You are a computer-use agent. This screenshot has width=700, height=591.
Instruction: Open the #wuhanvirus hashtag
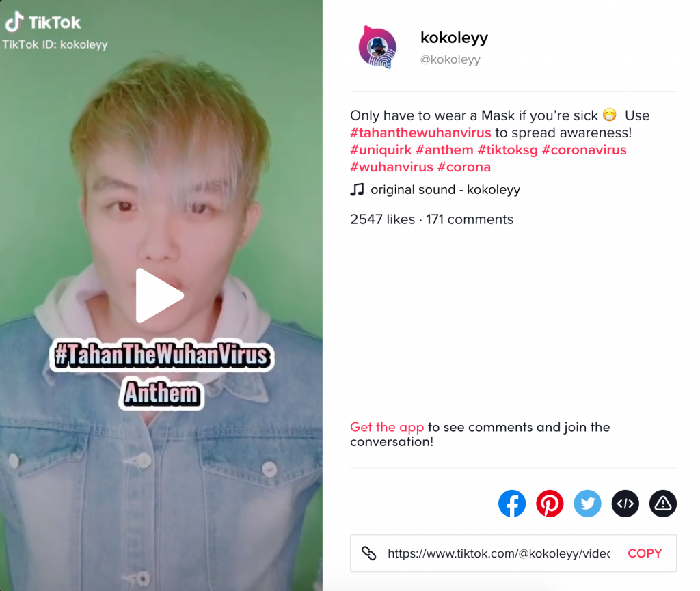[392, 167]
